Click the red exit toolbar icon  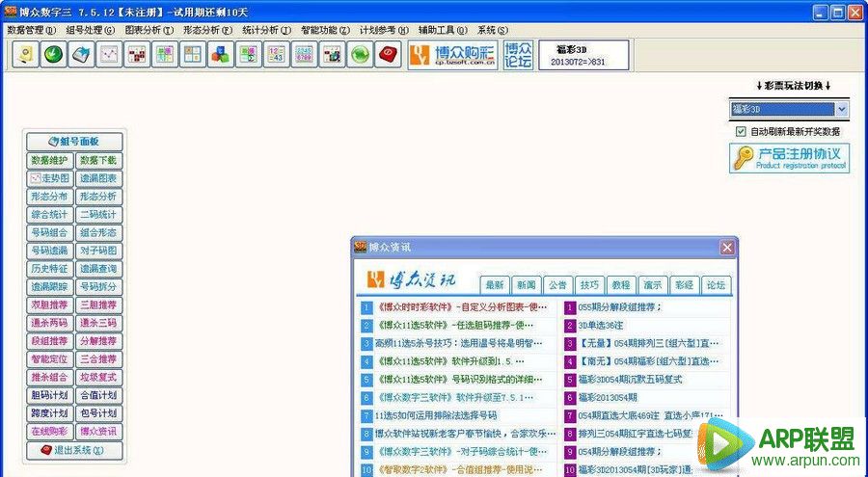[x=388, y=55]
